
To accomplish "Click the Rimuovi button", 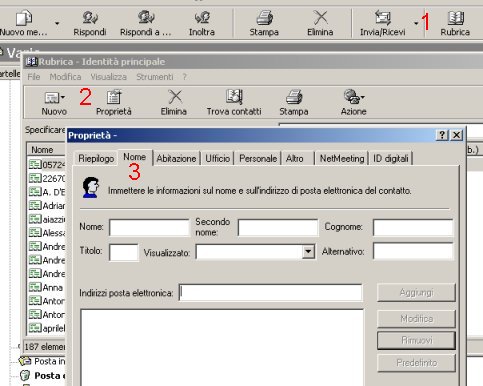I will [x=416, y=340].
